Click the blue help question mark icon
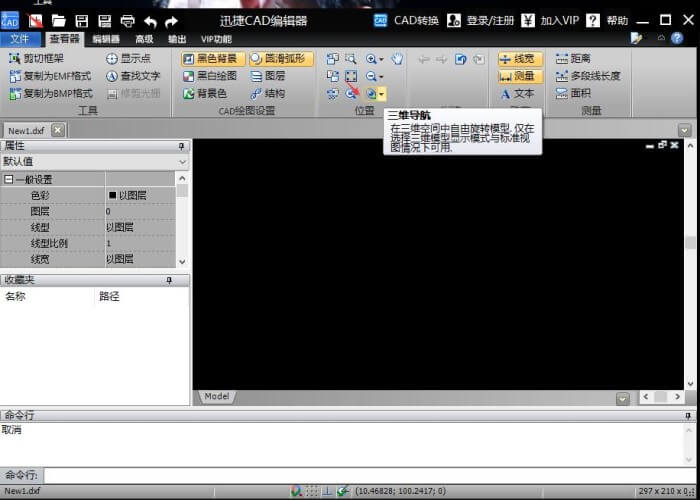Viewport: 700px width, 500px height. pyautogui.click(x=677, y=38)
